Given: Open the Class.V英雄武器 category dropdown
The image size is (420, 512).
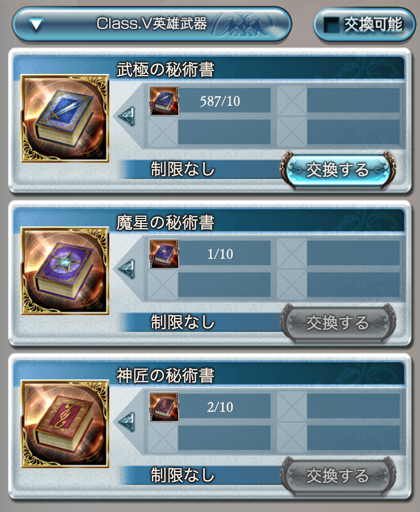Looking at the screenshot, I should [x=152, y=24].
